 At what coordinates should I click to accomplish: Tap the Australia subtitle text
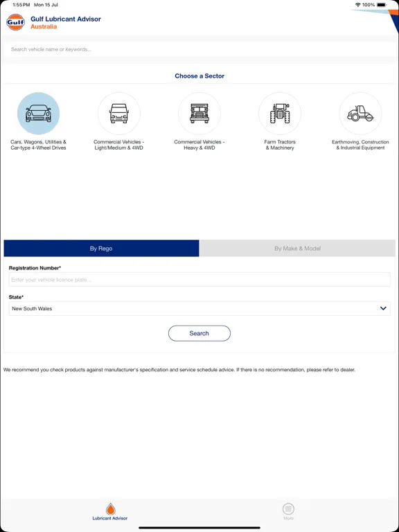[44, 27]
